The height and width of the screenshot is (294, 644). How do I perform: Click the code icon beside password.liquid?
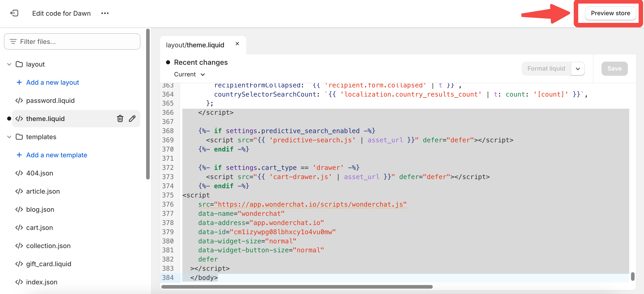(x=19, y=100)
